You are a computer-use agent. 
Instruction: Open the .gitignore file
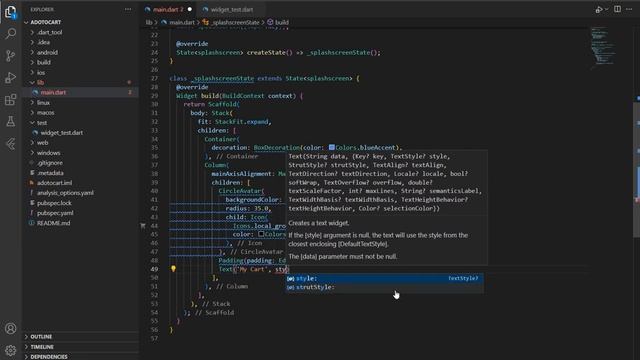coord(50,162)
